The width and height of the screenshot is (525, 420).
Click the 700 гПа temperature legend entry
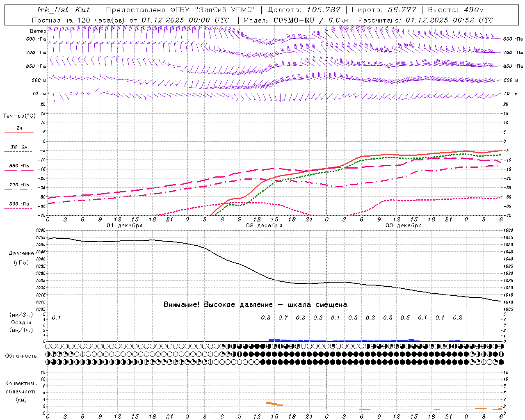(x=19, y=185)
